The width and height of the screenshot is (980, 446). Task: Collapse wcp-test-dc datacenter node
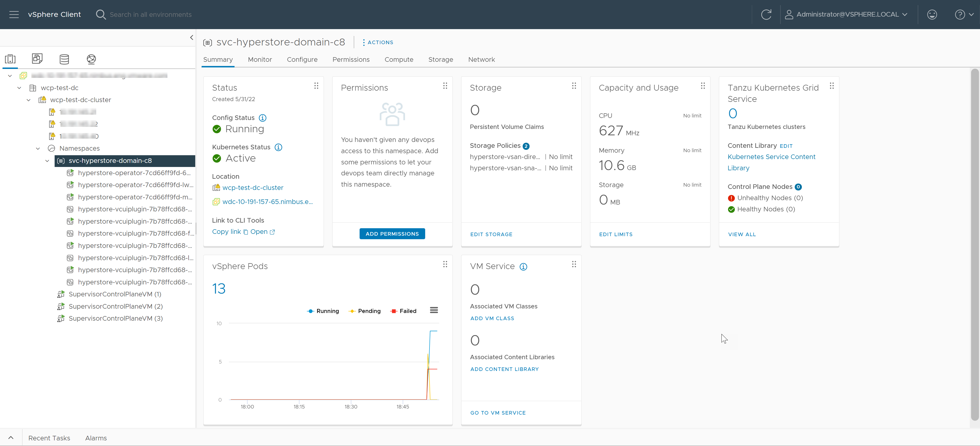[19, 88]
